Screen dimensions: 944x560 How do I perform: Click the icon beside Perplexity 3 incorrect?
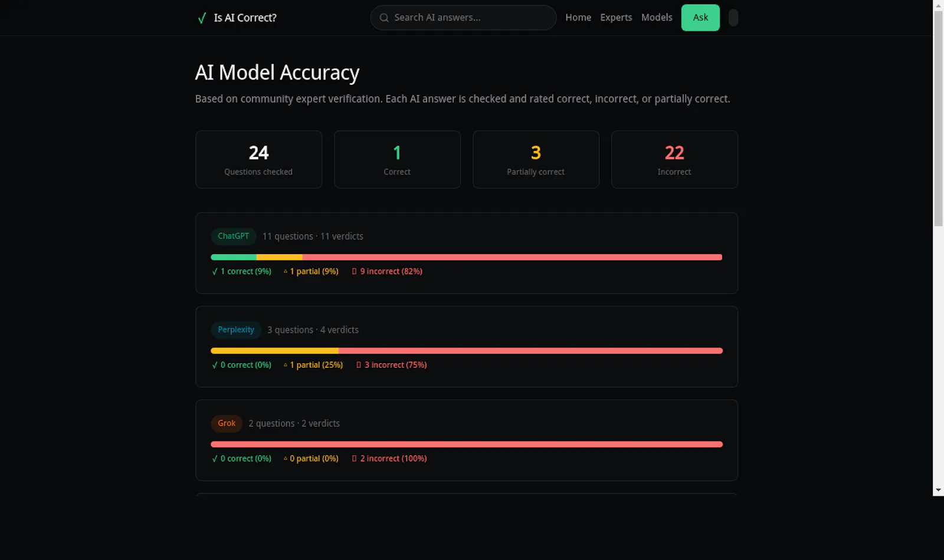click(x=359, y=365)
